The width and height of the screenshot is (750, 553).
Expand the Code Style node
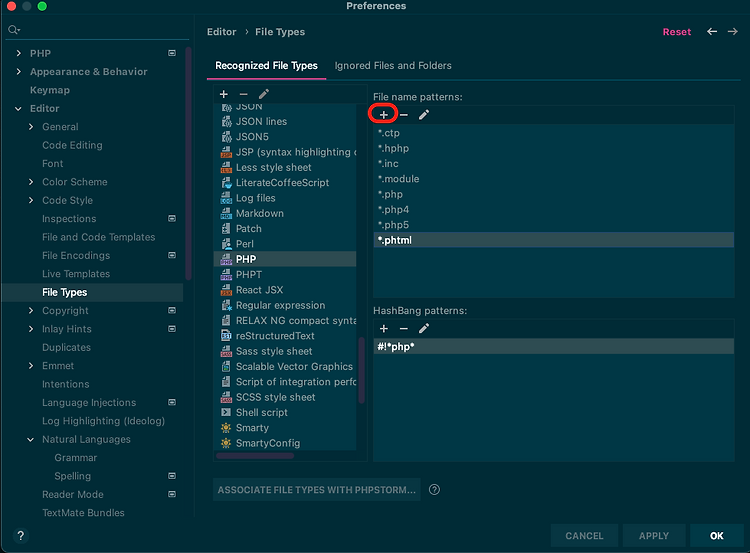point(31,200)
